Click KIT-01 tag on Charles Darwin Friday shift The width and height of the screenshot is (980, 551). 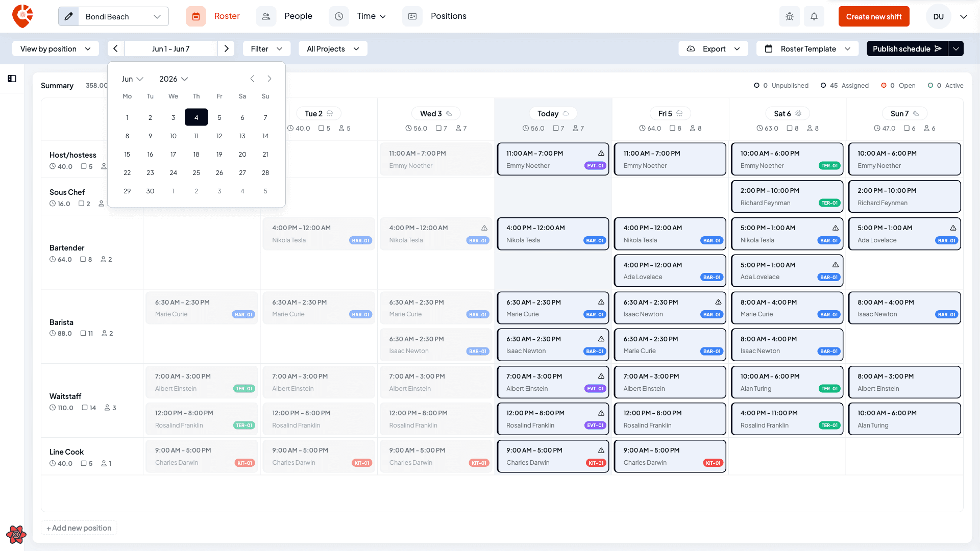pos(713,463)
